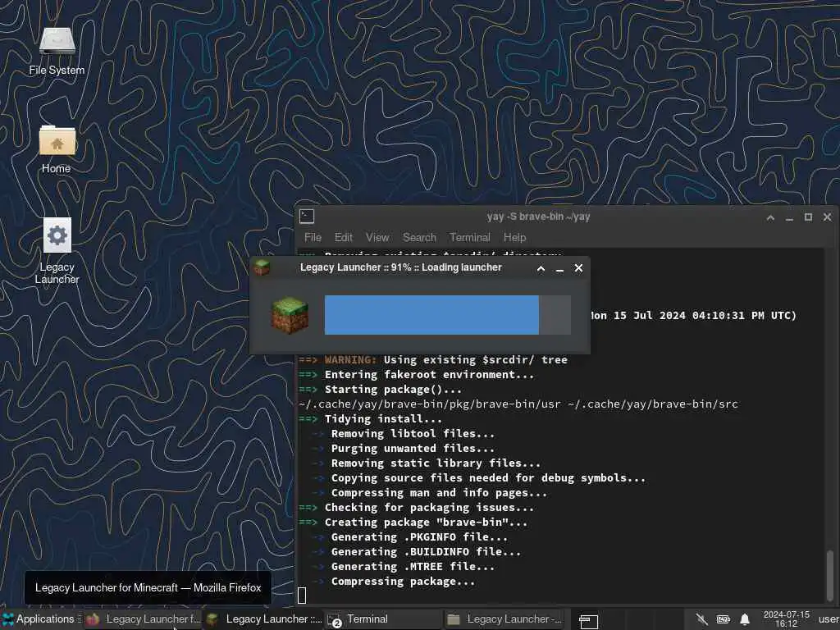Open the Terminal menu in menu bar
The image size is (840, 630).
470,237
